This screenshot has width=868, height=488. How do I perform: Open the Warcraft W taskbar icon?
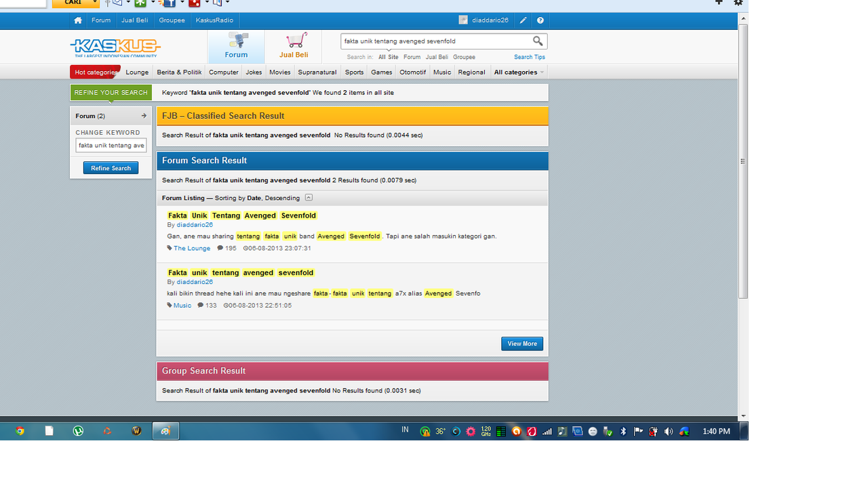tap(136, 431)
